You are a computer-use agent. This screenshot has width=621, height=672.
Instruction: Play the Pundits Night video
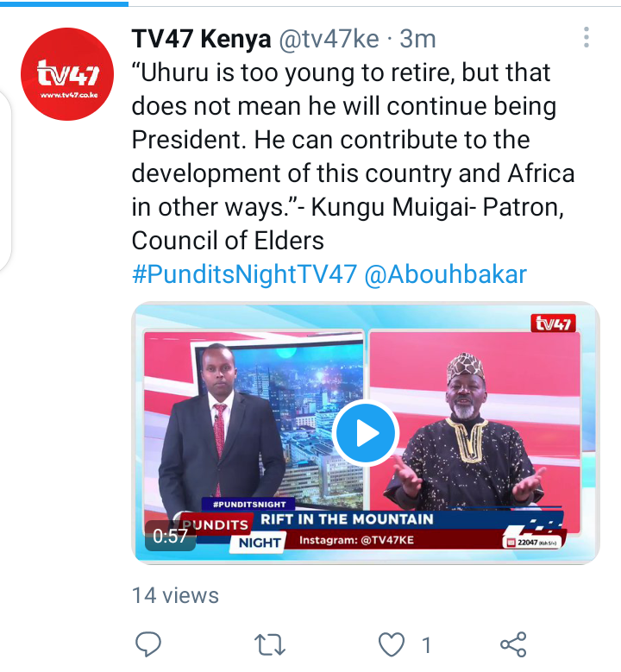366,433
